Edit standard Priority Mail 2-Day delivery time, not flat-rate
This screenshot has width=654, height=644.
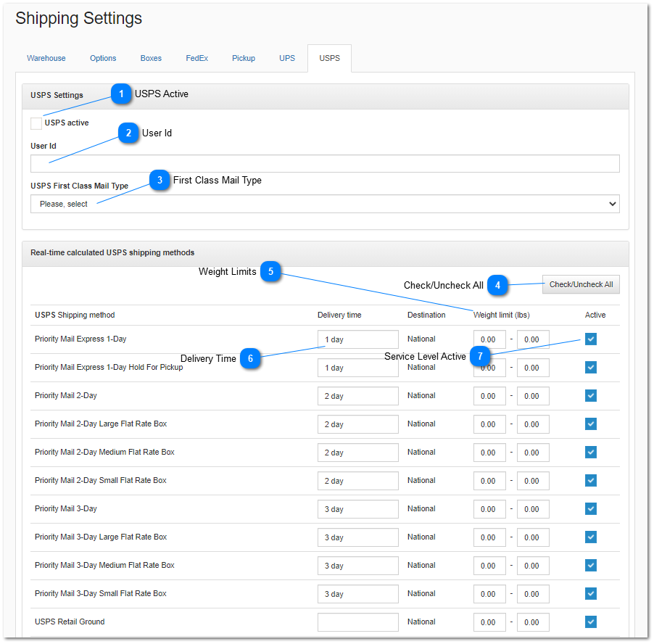358,396
